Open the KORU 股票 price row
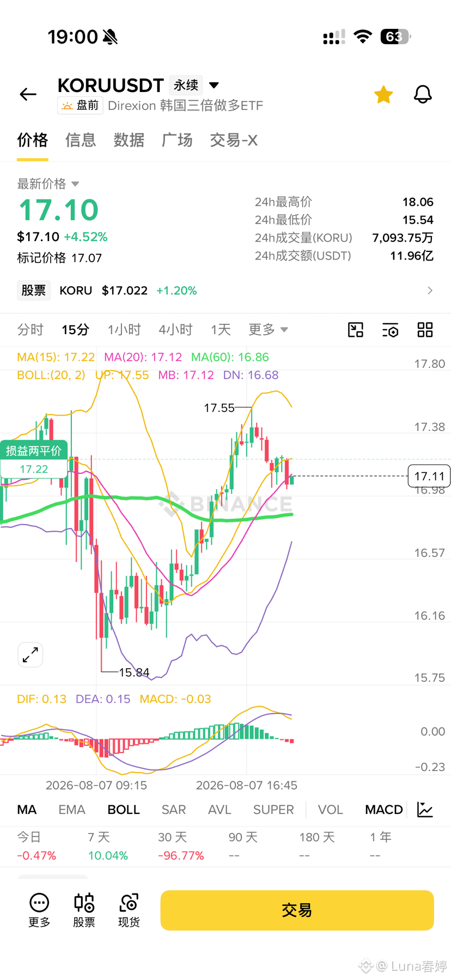The height and width of the screenshot is (980, 451). tap(225, 291)
